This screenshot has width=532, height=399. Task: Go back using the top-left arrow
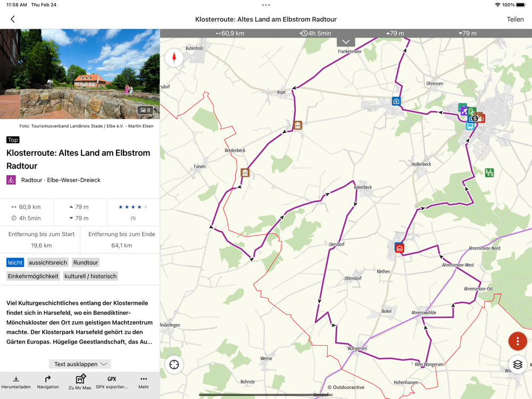tap(13, 19)
